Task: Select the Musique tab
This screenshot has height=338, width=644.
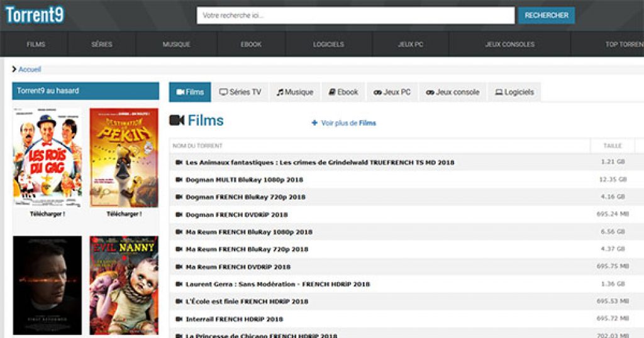Action: [x=295, y=92]
